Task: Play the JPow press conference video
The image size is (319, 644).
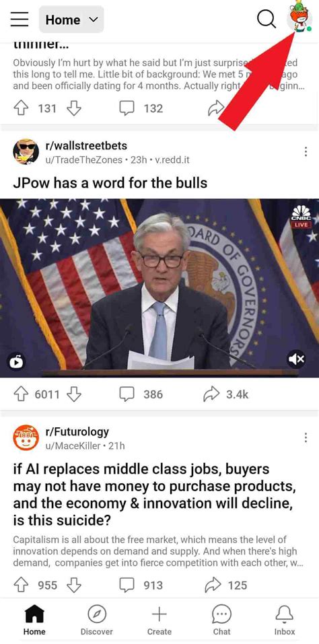Action: [x=159, y=288]
